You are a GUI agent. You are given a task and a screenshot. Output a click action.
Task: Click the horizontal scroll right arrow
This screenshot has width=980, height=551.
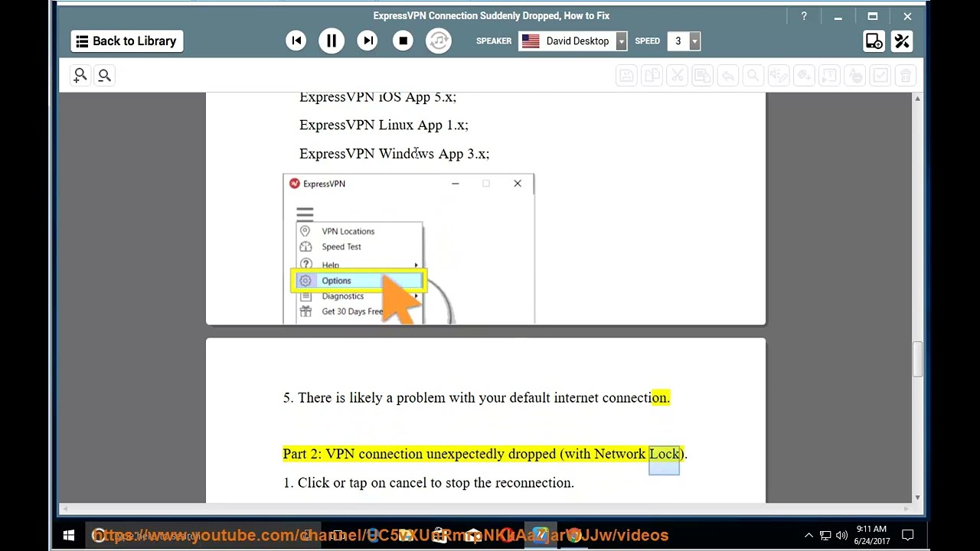click(907, 508)
